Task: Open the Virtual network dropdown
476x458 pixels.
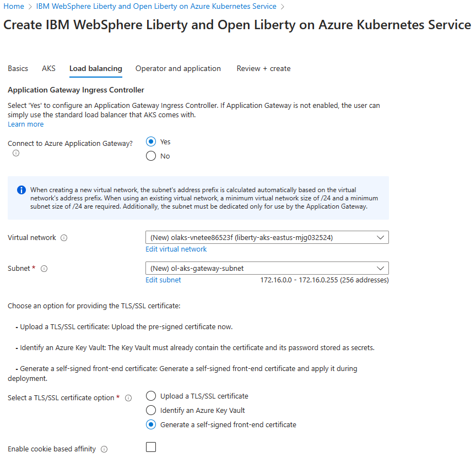Action: coord(267,237)
